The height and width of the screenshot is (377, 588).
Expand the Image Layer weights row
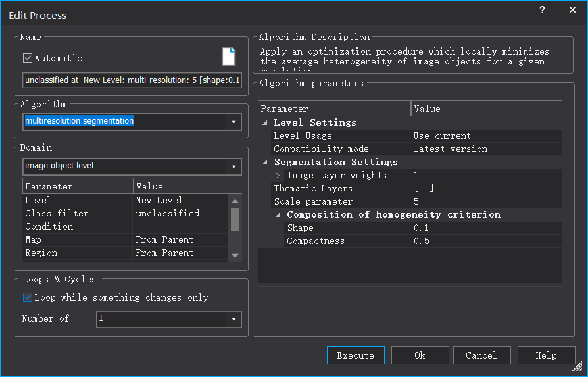pos(278,176)
